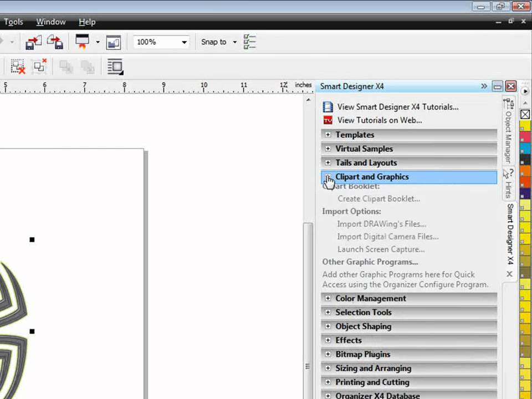Click Create Clipart Booklet link

tap(378, 199)
